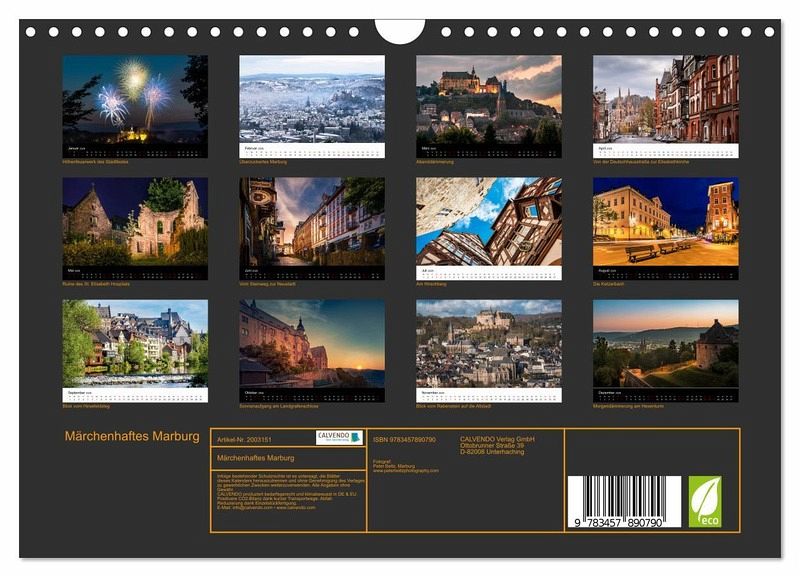Click caption 'Morgendämmerung am Hexenturm'
Image resolution: width=800 pixels, height=577 pixels.
point(628,406)
